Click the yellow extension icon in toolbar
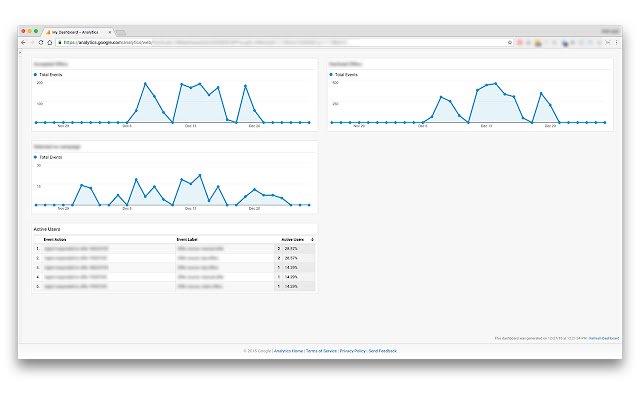Image resolution: width=640 pixels, height=400 pixels. click(538, 43)
